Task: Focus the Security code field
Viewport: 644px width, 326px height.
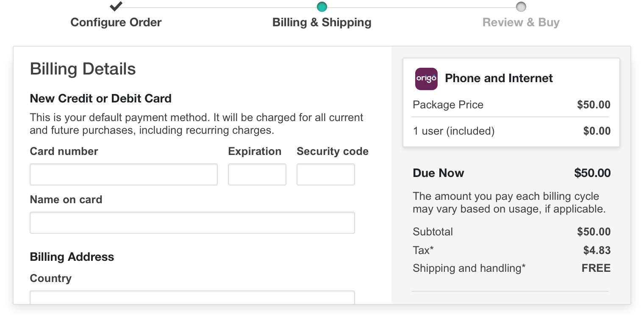Action: (x=326, y=174)
